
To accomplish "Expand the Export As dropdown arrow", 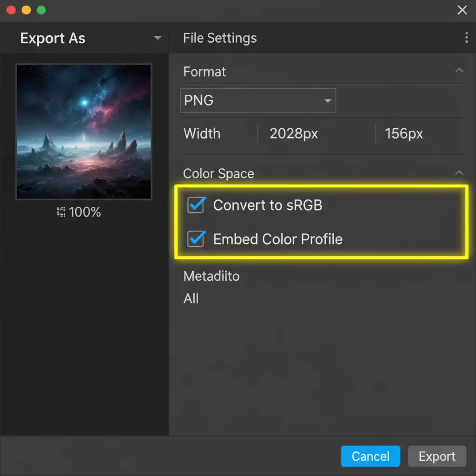I will pos(158,38).
